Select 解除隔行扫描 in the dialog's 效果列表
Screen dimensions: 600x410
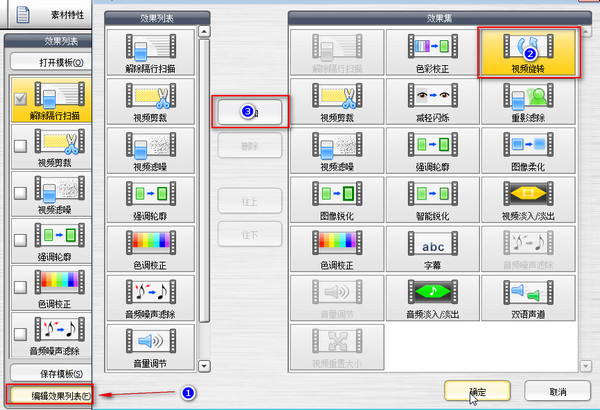point(151,52)
